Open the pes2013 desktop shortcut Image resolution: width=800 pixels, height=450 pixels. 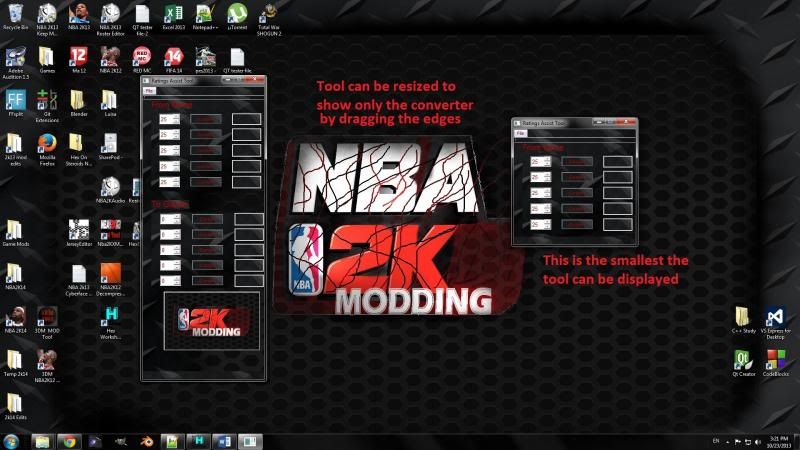tap(205, 60)
